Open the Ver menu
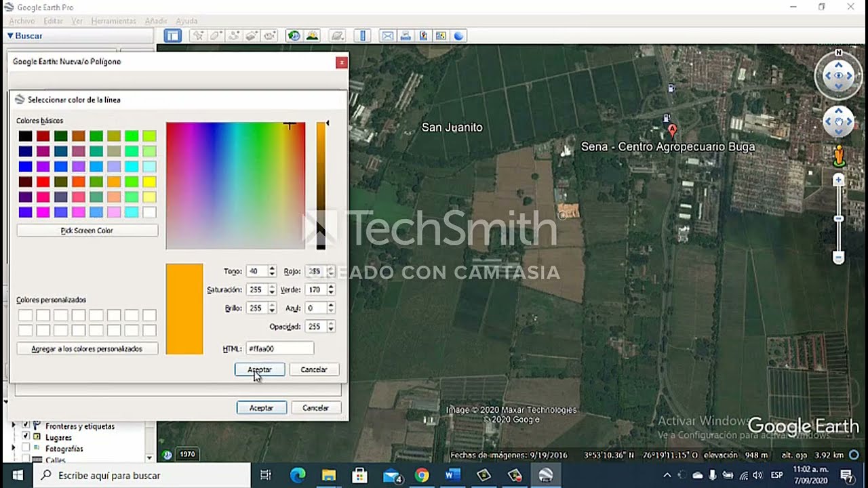 pyautogui.click(x=77, y=21)
